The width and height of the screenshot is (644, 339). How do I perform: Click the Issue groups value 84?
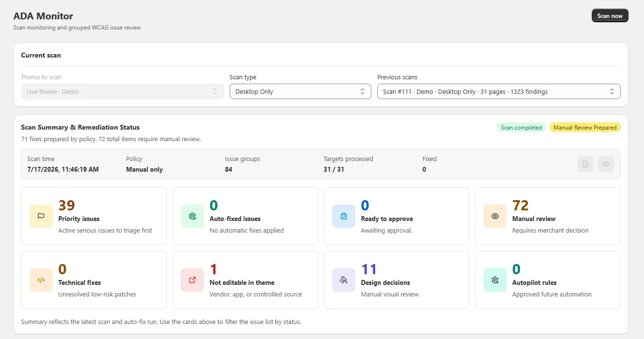point(228,169)
